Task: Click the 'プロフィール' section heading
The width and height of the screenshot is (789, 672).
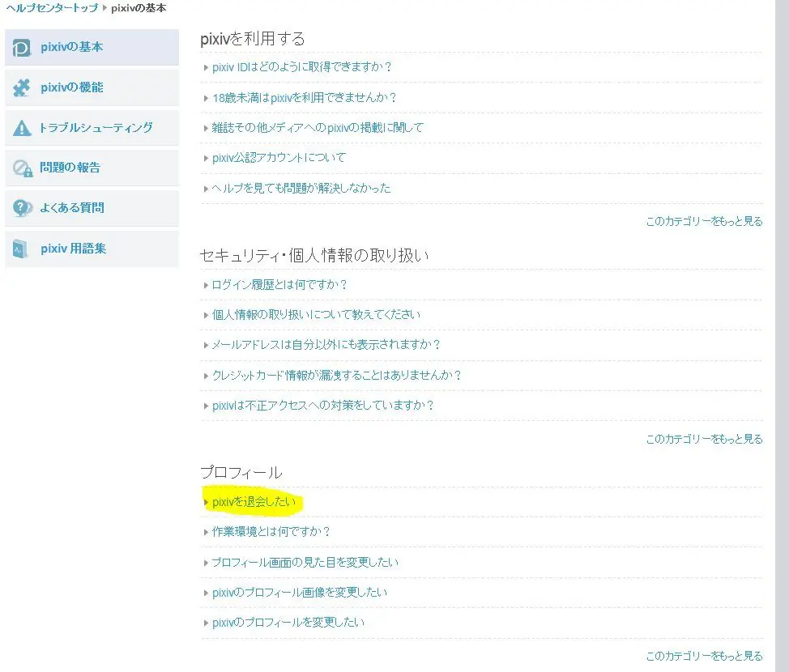Action: [x=241, y=472]
